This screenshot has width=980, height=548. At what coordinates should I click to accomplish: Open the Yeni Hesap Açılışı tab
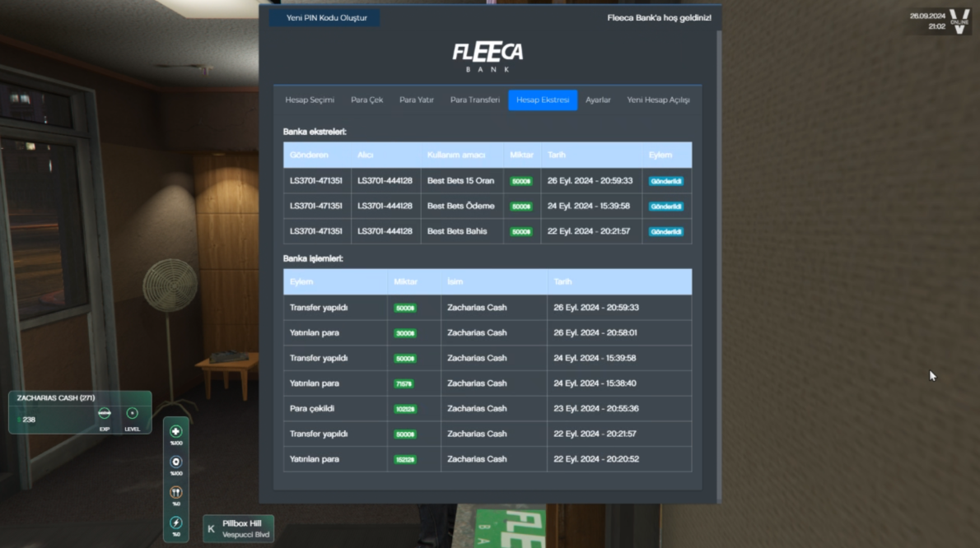(658, 100)
